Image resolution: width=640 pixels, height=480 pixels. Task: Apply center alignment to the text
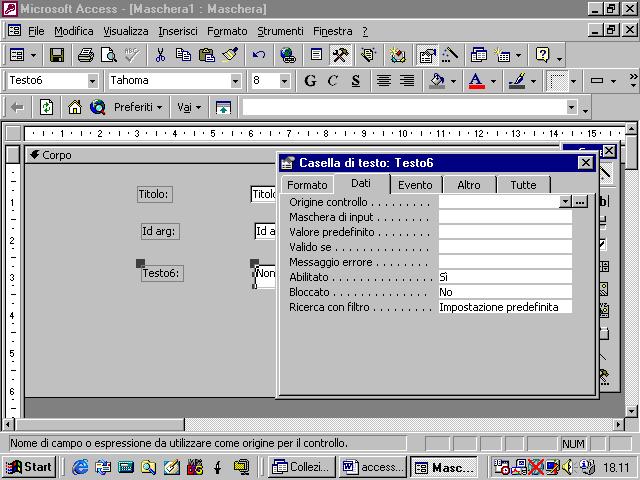point(384,81)
